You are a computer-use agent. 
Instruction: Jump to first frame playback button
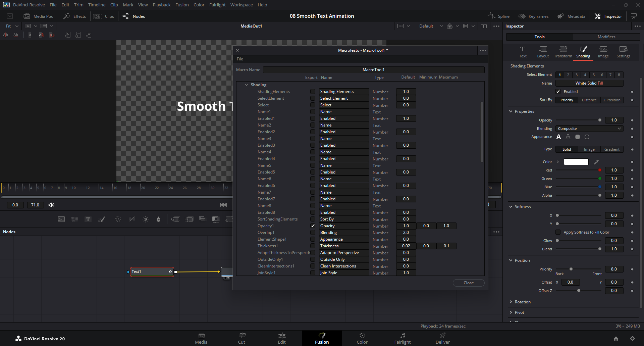[223, 205]
